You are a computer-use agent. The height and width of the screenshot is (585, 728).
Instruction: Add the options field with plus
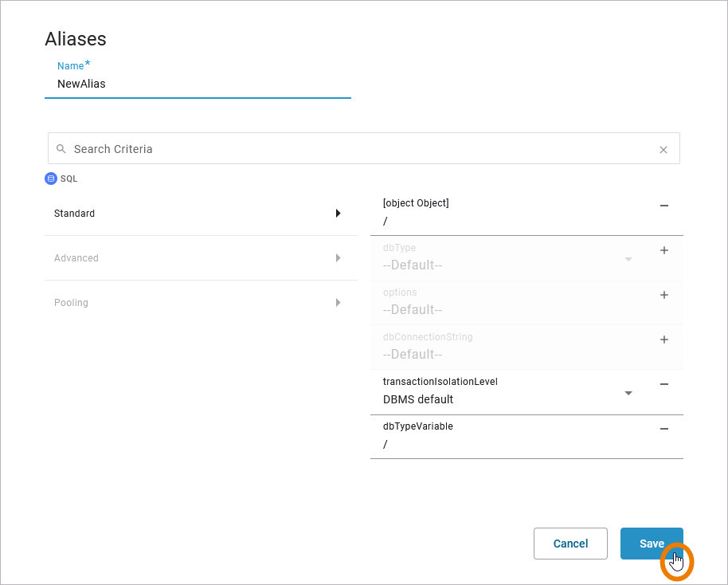[x=664, y=295]
